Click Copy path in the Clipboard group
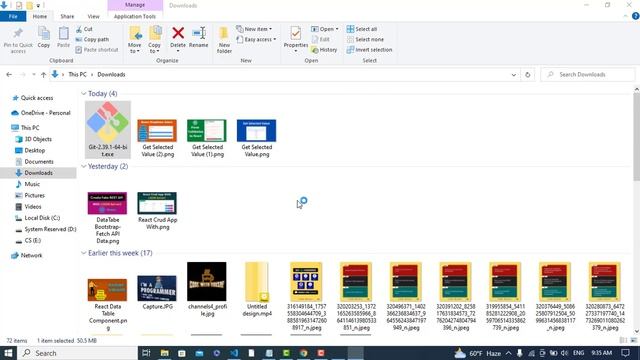 (92, 39)
